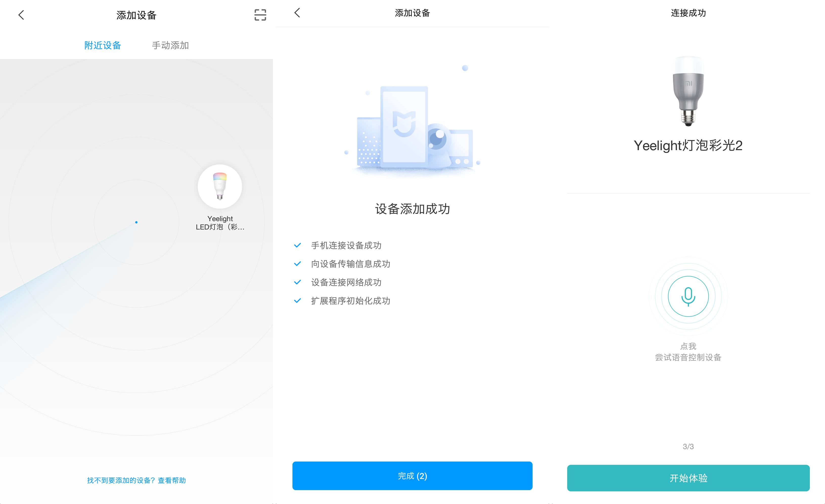Click the 扩展程序初始化成功 checkmark
The height and width of the screenshot is (504, 825).
point(297,301)
